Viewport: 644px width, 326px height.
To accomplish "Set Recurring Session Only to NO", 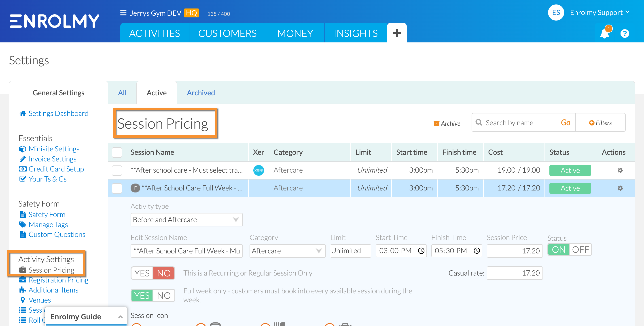I will click(164, 273).
